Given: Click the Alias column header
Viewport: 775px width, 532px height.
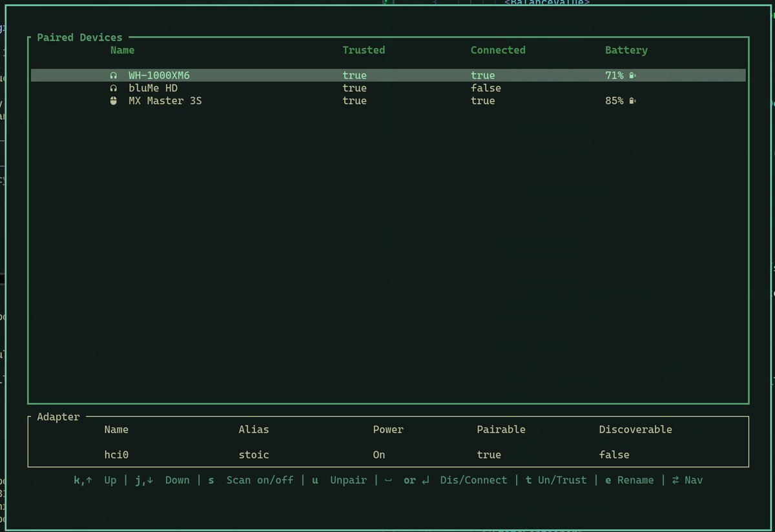Looking at the screenshot, I should click(x=254, y=429).
